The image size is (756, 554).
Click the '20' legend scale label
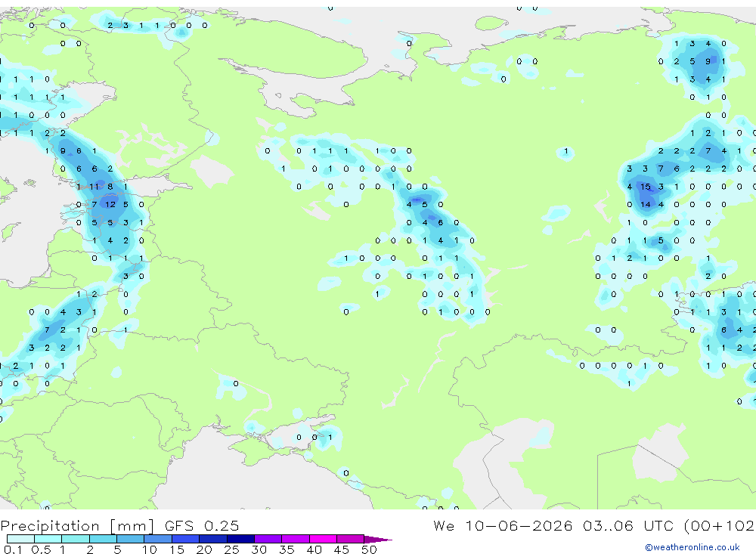point(204,549)
